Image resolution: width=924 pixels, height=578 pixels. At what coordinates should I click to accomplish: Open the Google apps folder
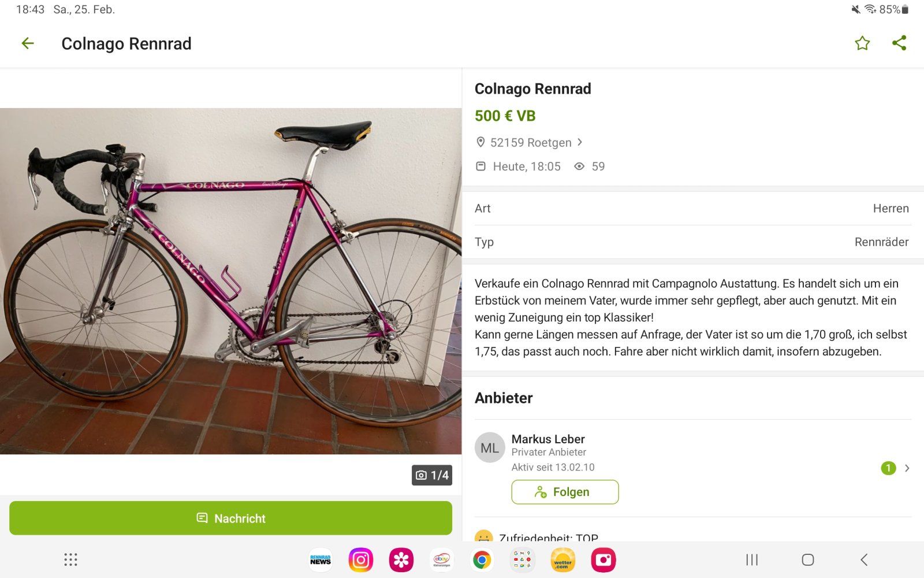(x=523, y=560)
